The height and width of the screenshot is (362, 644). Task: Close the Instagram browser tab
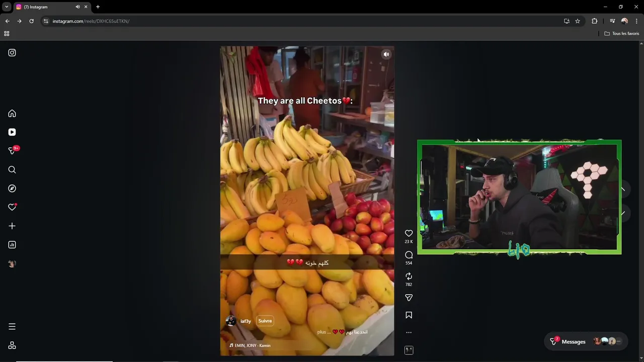point(86,7)
